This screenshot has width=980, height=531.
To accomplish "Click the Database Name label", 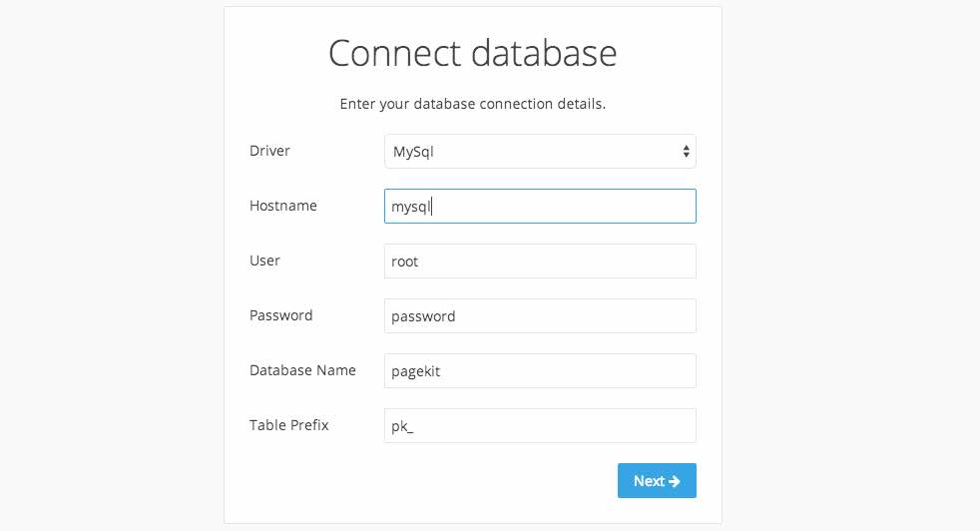I will [x=302, y=370].
